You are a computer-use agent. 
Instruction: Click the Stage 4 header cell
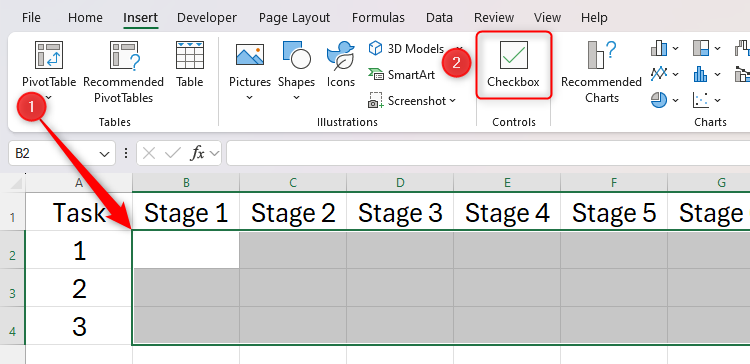(x=507, y=211)
